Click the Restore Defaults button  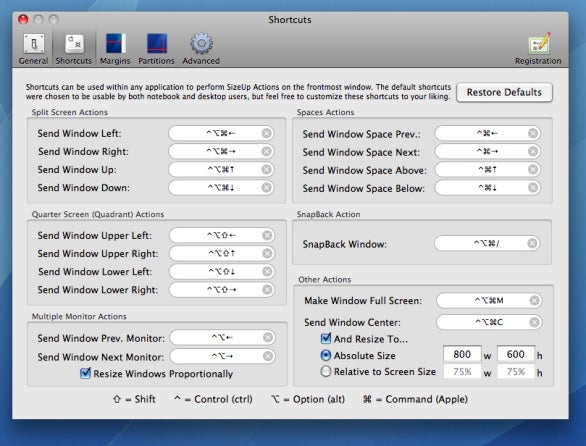point(504,92)
